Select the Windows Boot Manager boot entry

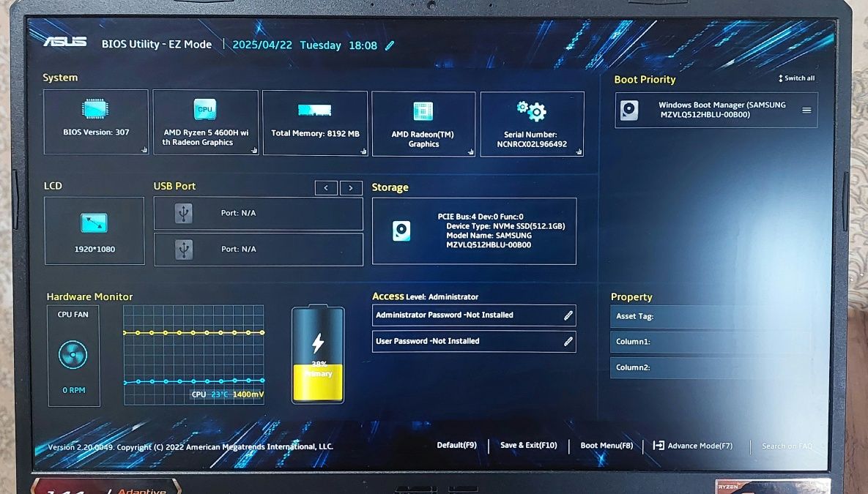[716, 110]
